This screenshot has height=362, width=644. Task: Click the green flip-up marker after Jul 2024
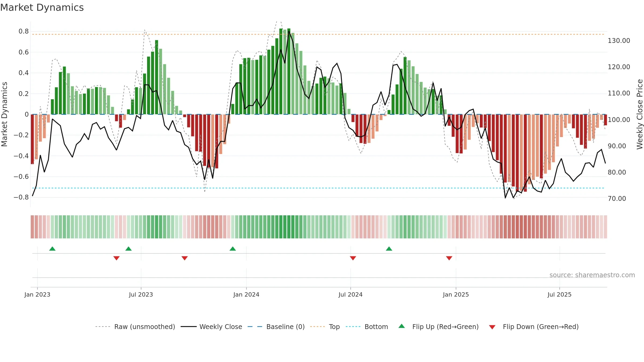389,249
